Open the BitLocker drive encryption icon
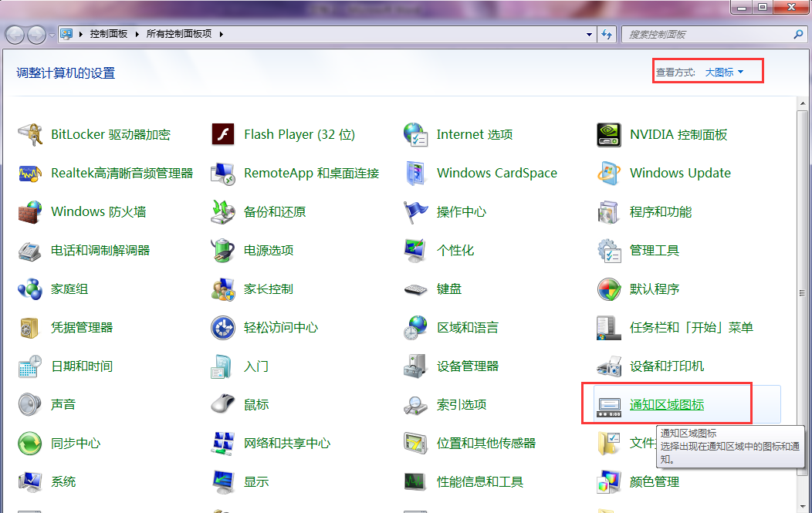This screenshot has width=812, height=513. click(x=30, y=134)
